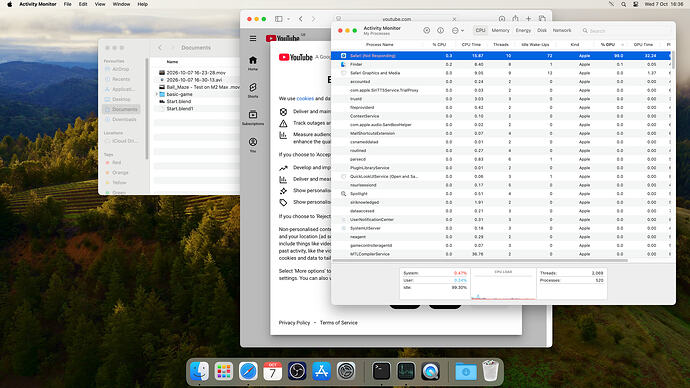Click the vertical scrollbar in Activity Monitor

coord(673,59)
